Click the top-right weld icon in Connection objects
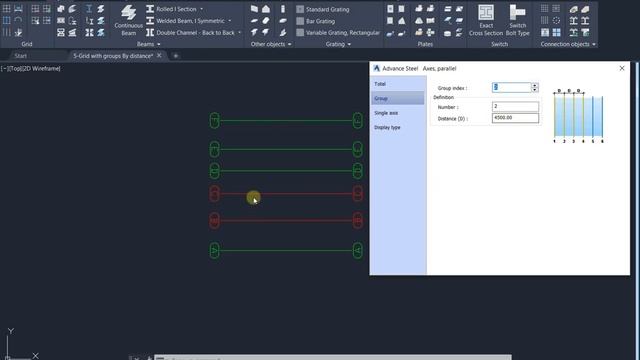Image resolution: width=640 pixels, height=360 pixels. 585,9
